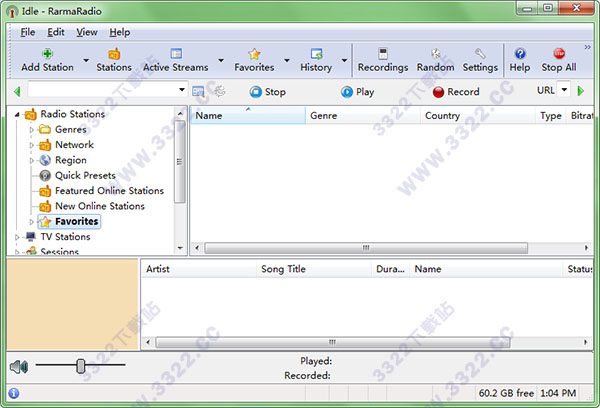
Task: Pick a Random station icon
Action: tap(435, 54)
